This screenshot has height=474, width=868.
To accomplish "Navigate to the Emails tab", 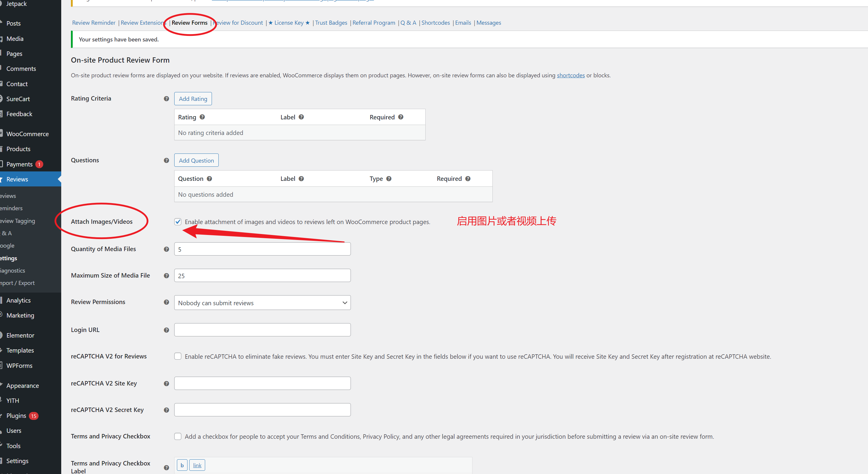I will (x=464, y=22).
